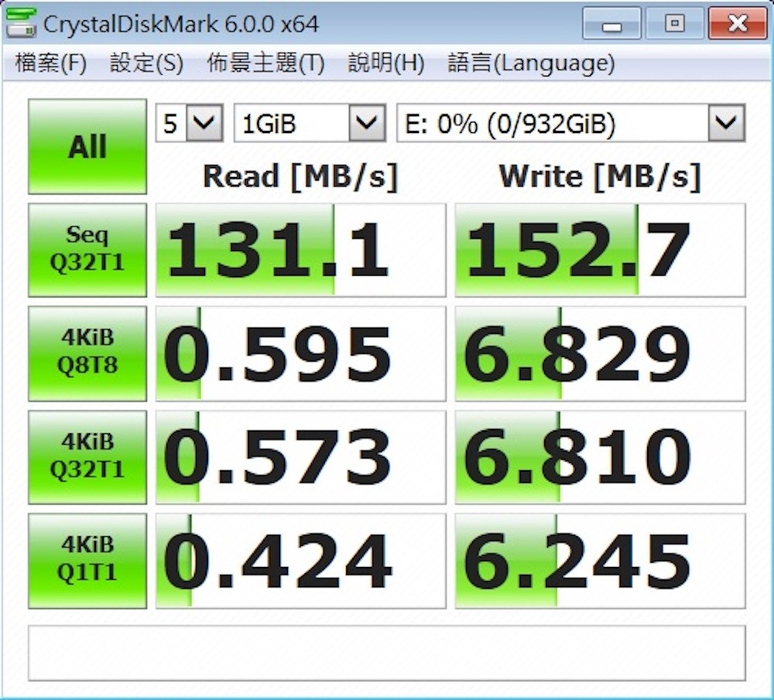The height and width of the screenshot is (700, 774).
Task: Open the 設定(S) menu
Action: point(146,63)
